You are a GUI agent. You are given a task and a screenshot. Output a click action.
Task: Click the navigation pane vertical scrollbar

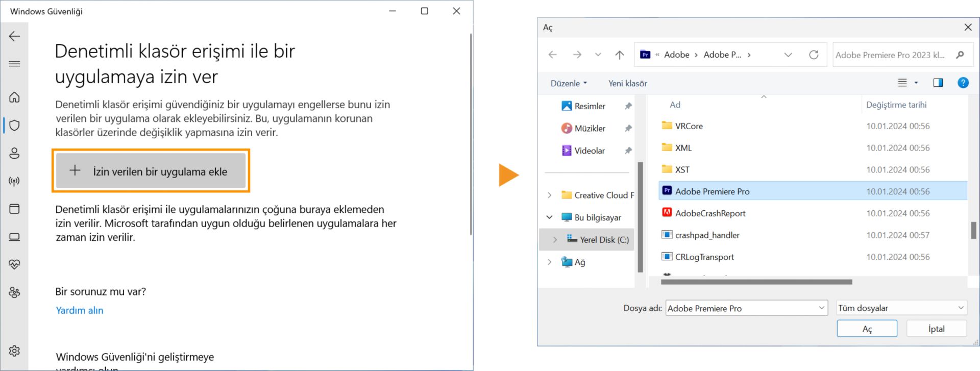pyautogui.click(x=640, y=217)
